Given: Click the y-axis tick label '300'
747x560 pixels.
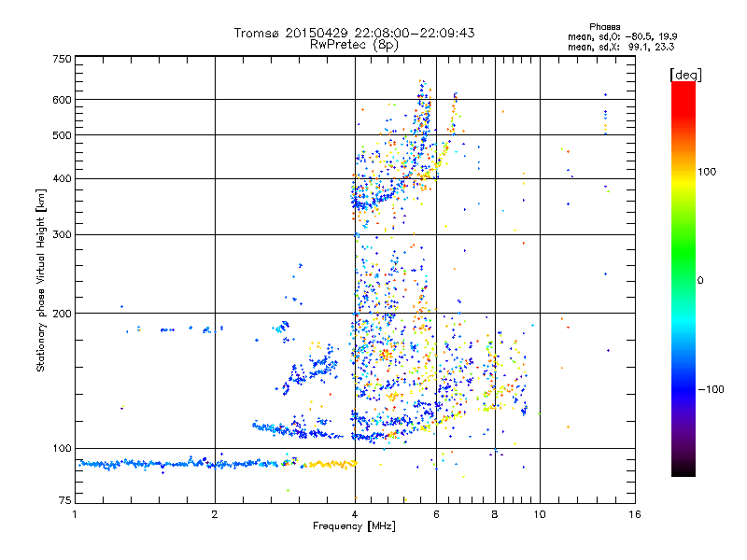Looking at the screenshot, I should tap(62, 234).
